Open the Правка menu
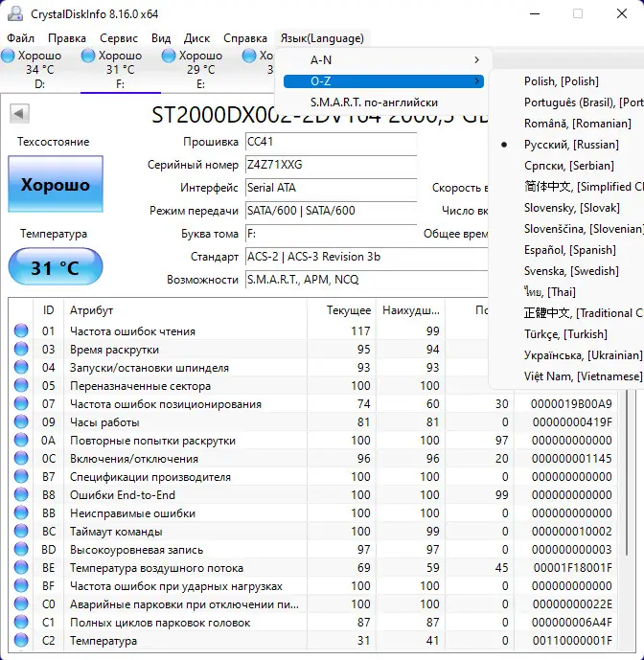This screenshot has height=660, width=644. (67, 38)
